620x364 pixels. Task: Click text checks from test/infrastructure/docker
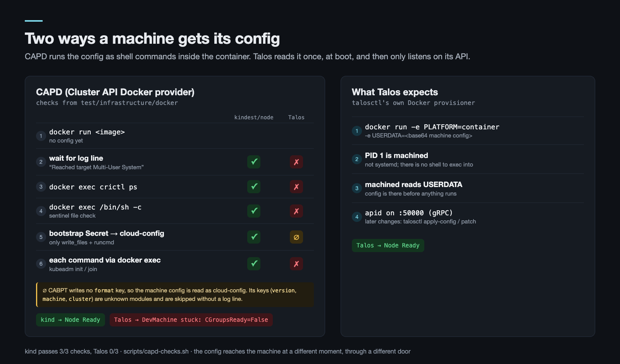pos(107,103)
